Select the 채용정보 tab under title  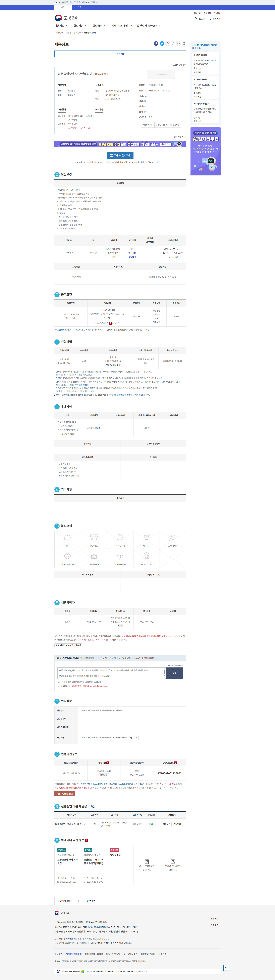(120, 54)
